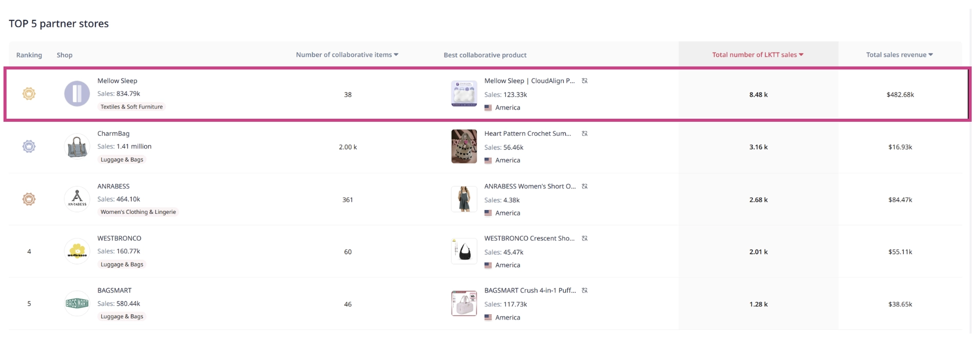Viewport: 980px width, 350px height.
Task: Open the Mellow Sleep shop logo
Action: [x=77, y=94]
